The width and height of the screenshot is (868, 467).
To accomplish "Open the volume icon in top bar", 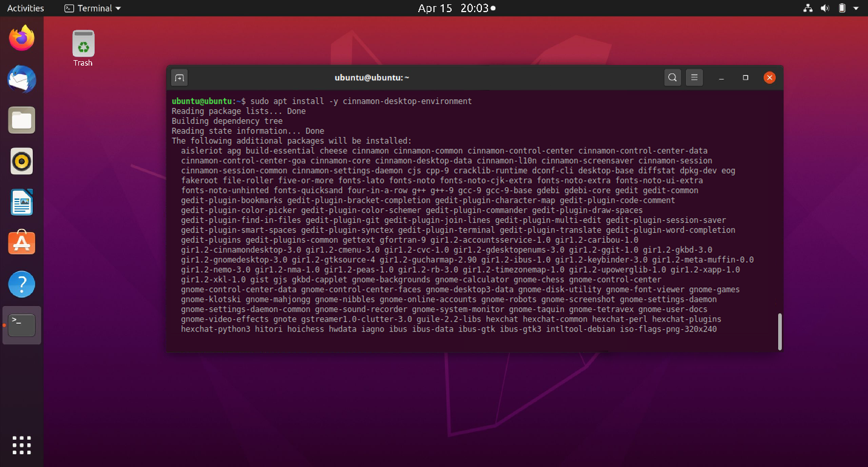I will (x=825, y=8).
